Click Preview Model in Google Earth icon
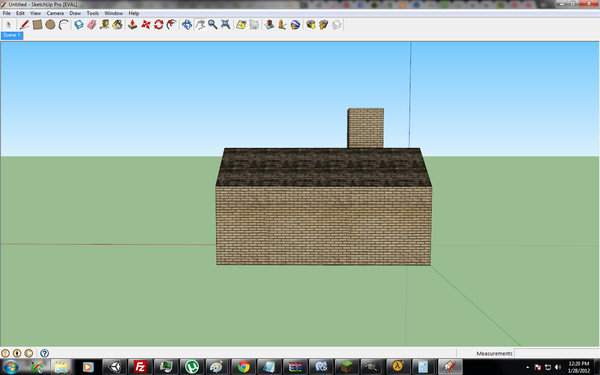Screen dimensions: 600x375 pos(295,25)
